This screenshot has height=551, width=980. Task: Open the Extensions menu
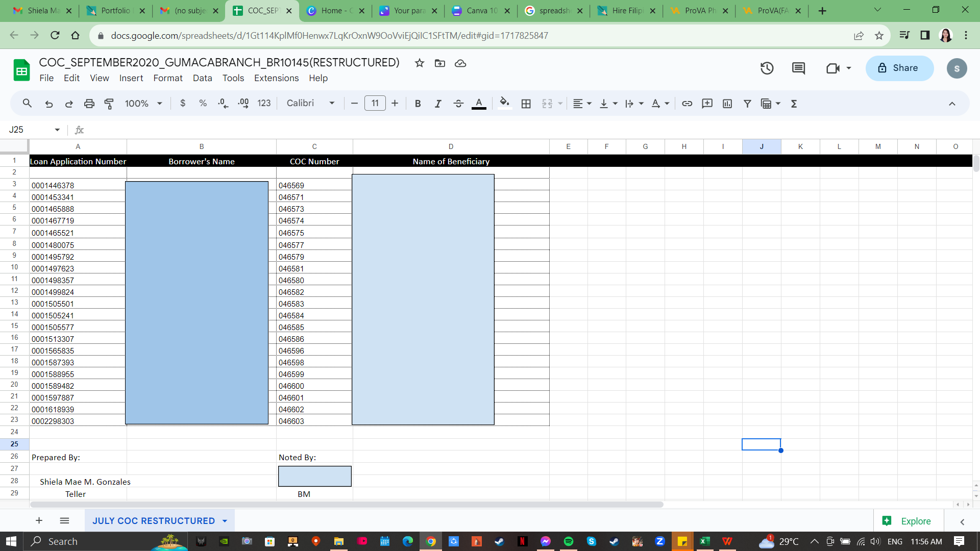coord(276,78)
